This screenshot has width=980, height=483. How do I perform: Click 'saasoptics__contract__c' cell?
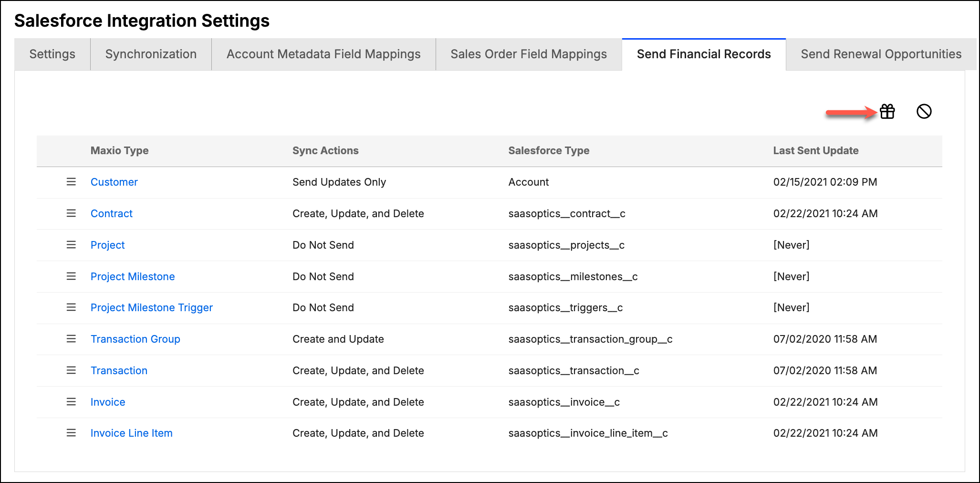point(567,213)
